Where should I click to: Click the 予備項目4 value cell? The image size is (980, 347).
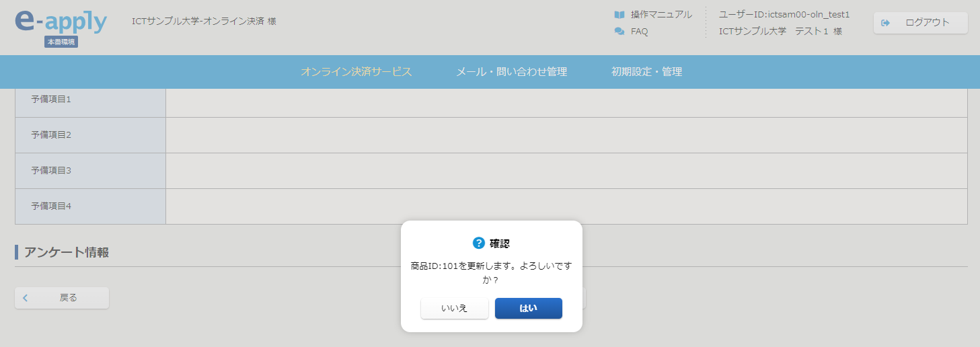(566, 206)
